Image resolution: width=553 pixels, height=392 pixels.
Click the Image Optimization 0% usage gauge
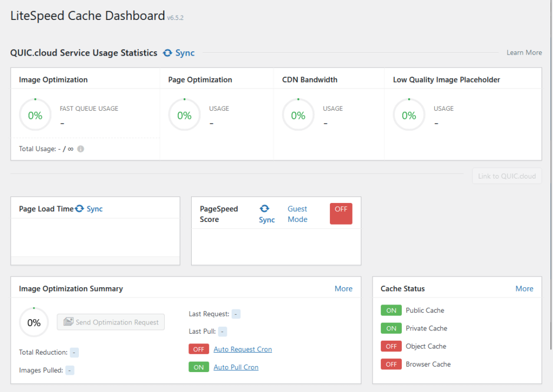pos(35,115)
